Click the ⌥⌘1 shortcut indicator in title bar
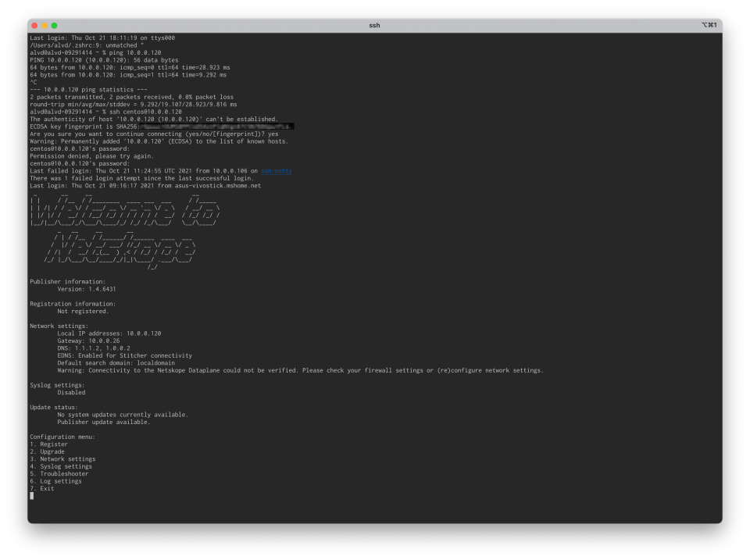The image size is (750, 560). [x=709, y=25]
